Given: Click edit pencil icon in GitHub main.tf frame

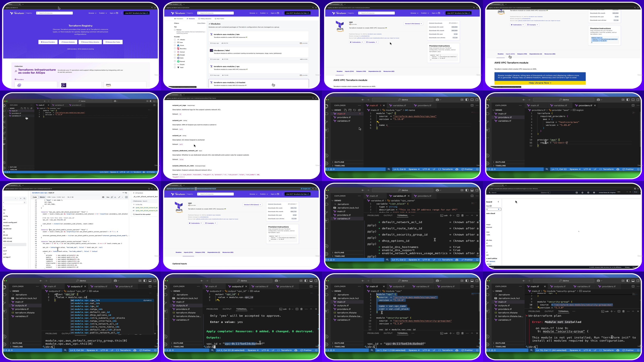Looking at the screenshot, I should pyautogui.click(x=119, y=197).
